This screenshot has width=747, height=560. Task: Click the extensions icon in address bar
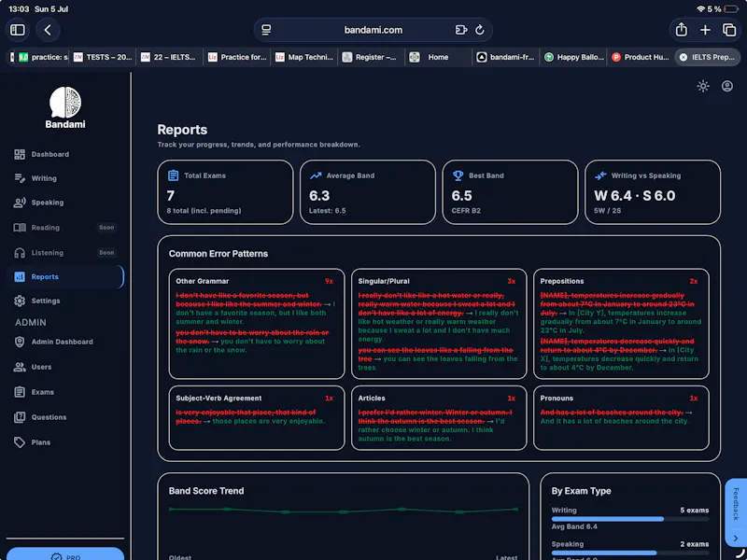click(x=460, y=30)
